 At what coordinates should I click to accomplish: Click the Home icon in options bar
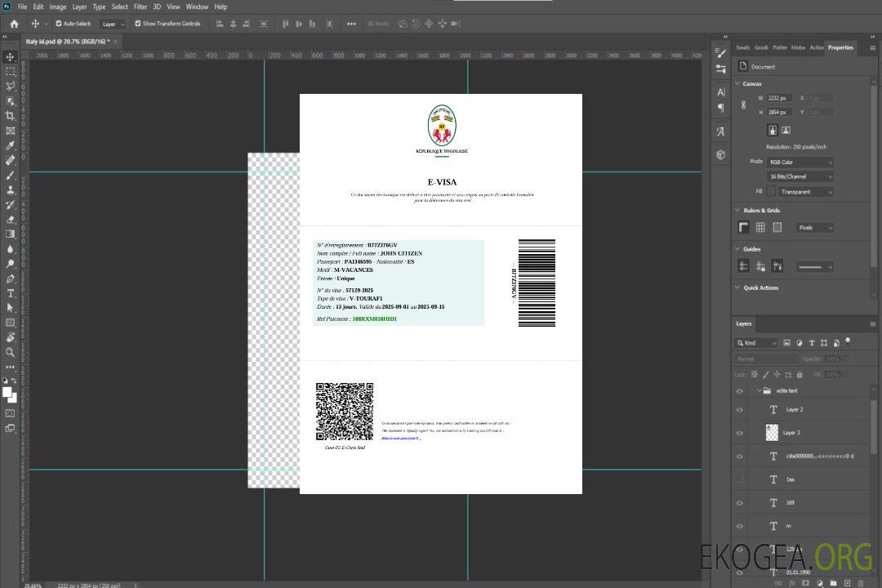tap(14, 24)
